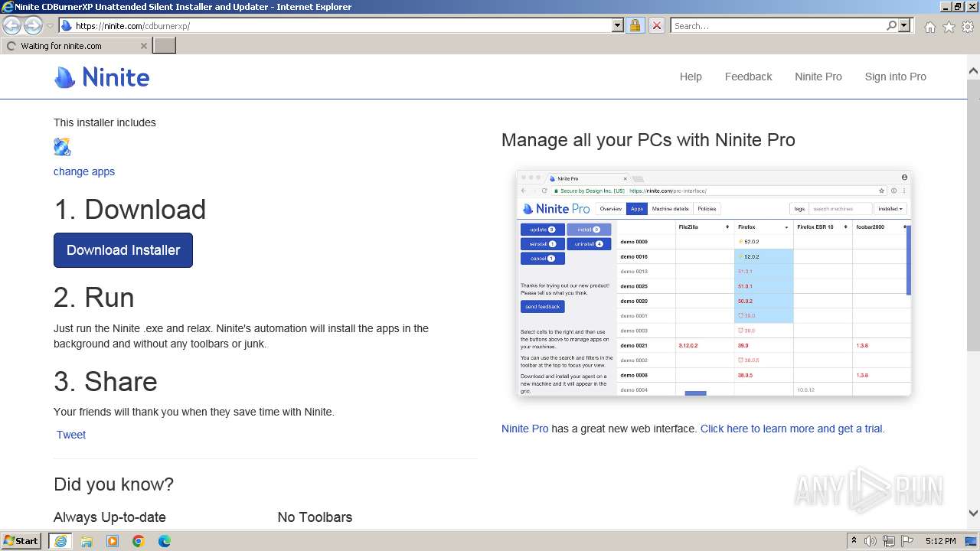Close the ninite.com tab

click(143, 46)
